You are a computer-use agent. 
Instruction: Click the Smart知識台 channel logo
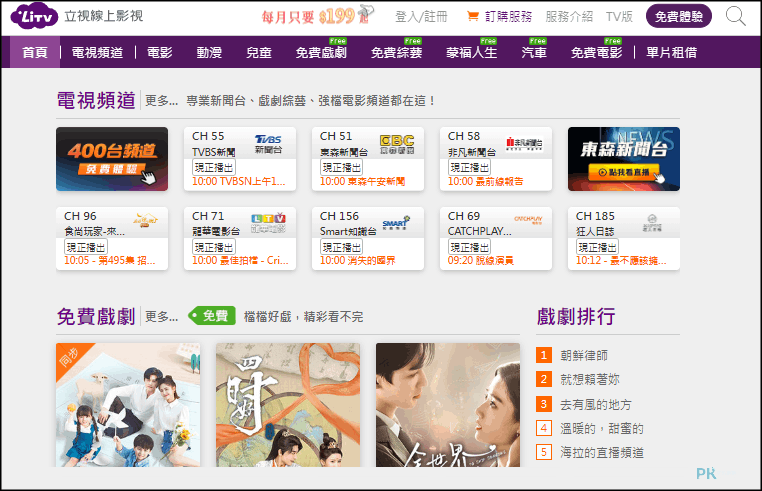coord(396,223)
